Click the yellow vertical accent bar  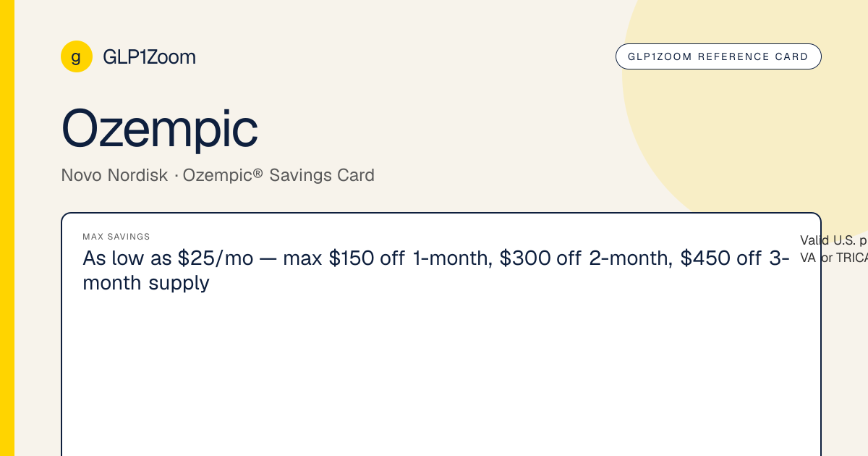[7, 228]
